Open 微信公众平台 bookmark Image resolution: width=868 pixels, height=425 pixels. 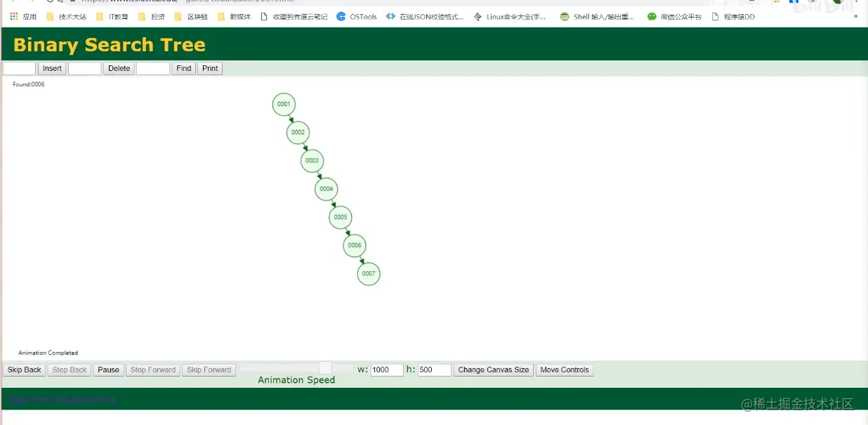click(674, 16)
